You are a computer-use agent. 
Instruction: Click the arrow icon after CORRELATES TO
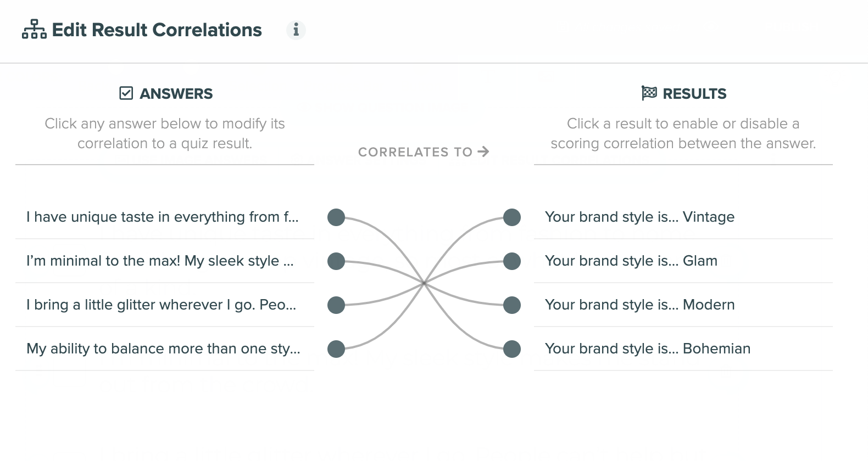(483, 151)
